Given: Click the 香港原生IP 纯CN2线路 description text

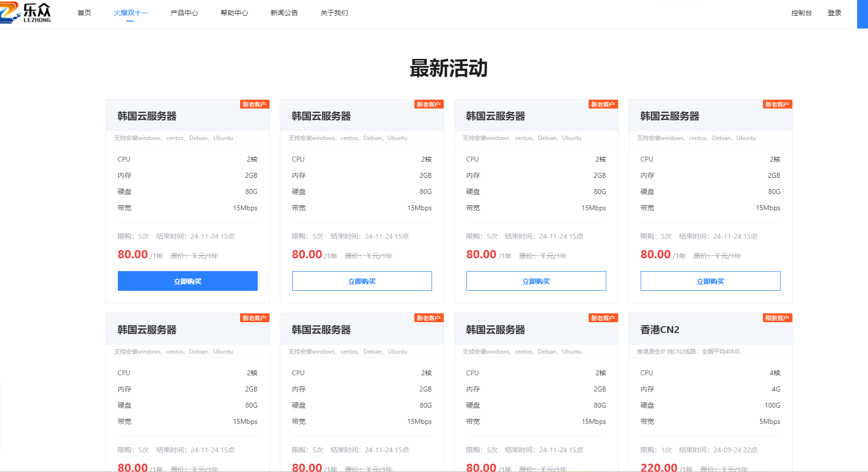Looking at the screenshot, I should pos(688,352).
